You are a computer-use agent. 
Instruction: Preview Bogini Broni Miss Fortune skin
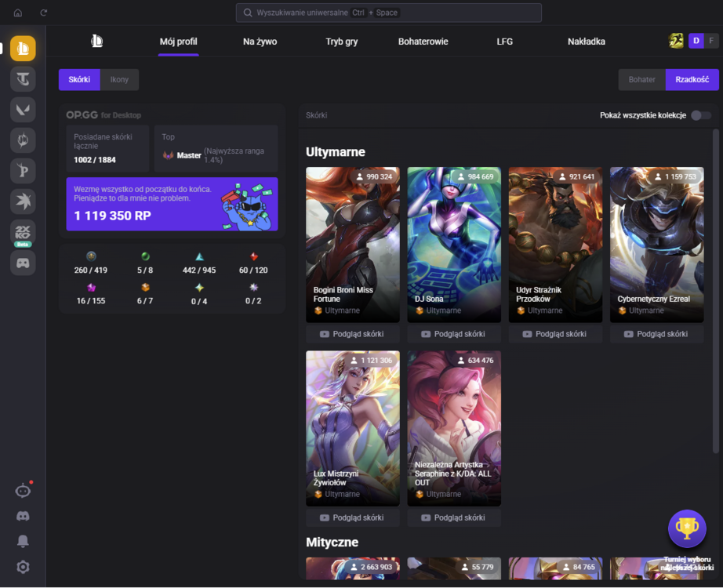353,334
